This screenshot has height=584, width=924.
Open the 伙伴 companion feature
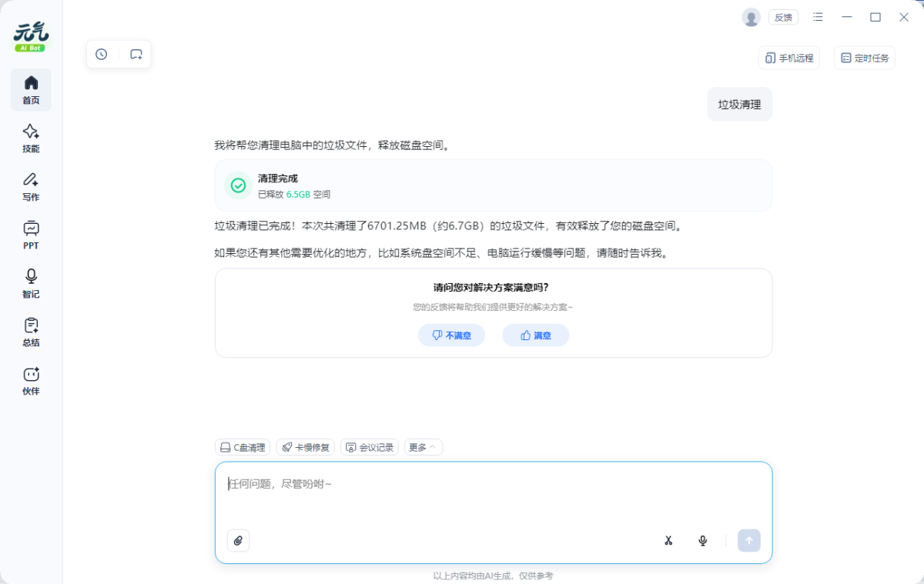pos(31,380)
